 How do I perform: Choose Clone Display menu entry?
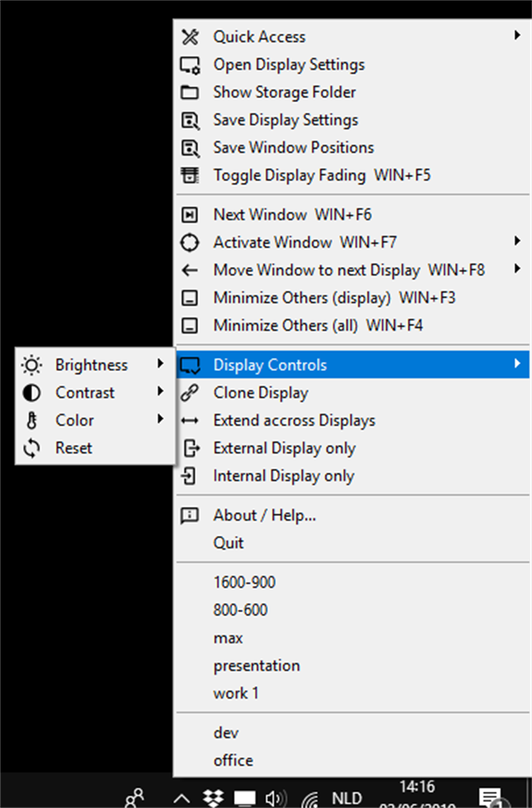click(x=353, y=393)
